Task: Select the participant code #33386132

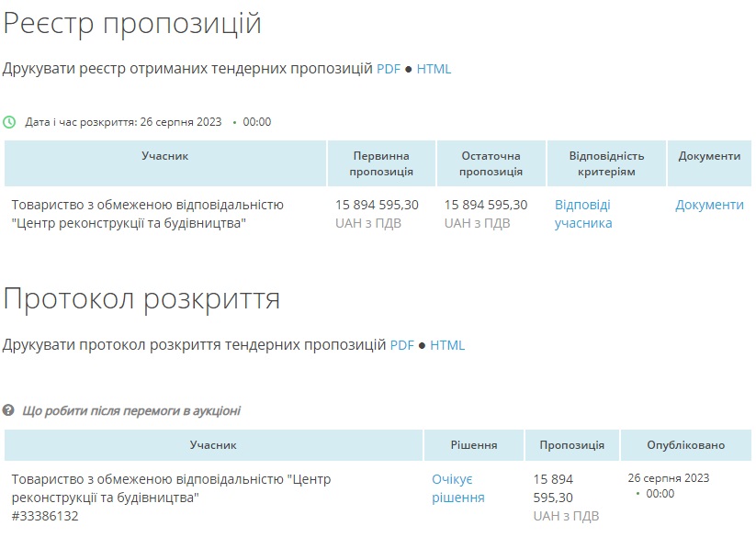Action: click(45, 516)
